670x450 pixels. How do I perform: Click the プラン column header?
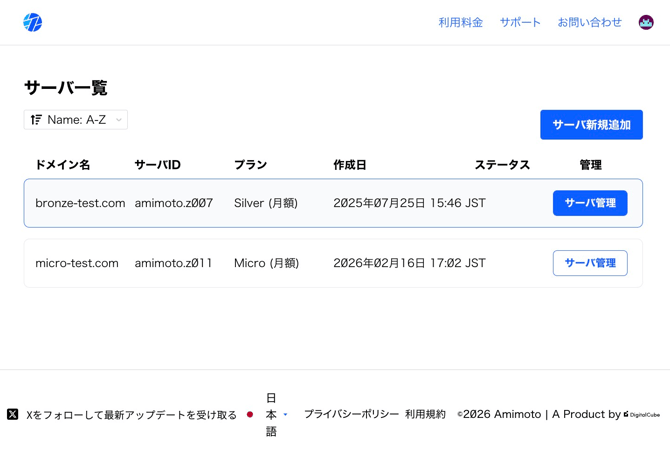tap(250, 165)
